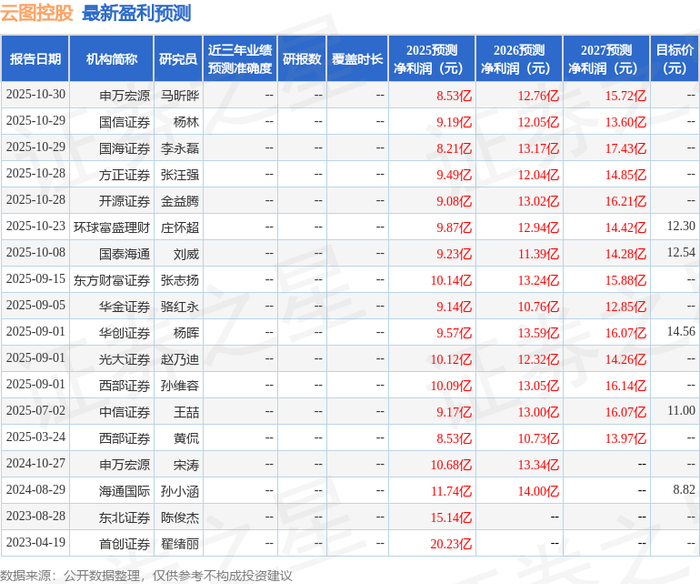Click the 机构简称 column header
Viewport: 700px width, 584px height.
pyautogui.click(x=112, y=59)
